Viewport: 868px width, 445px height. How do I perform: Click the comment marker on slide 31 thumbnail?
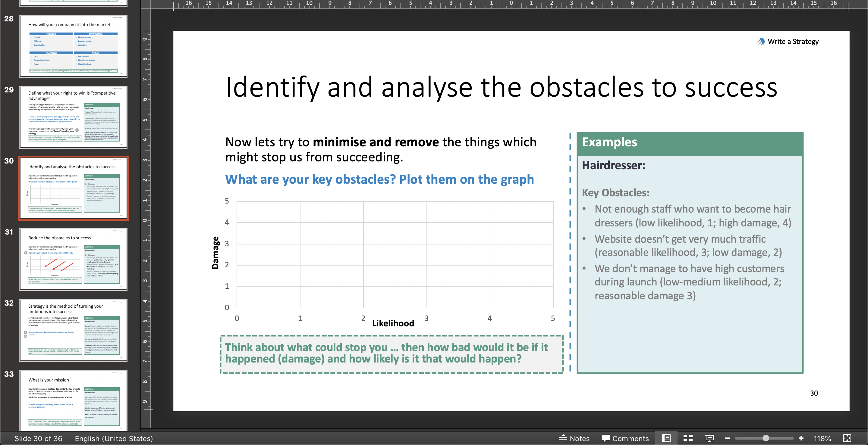(26, 253)
